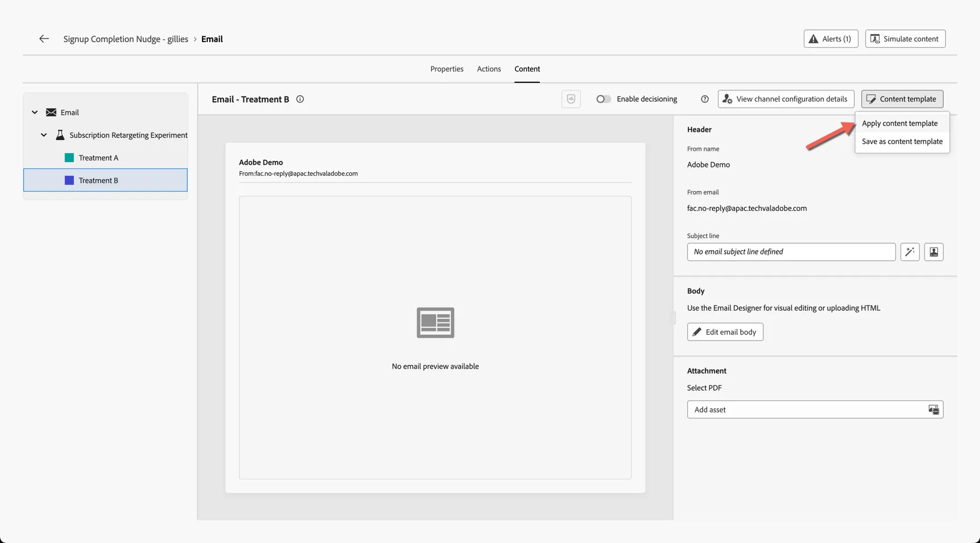This screenshot has width=980, height=543.
Task: Switch to the Properties tab
Action: (447, 69)
